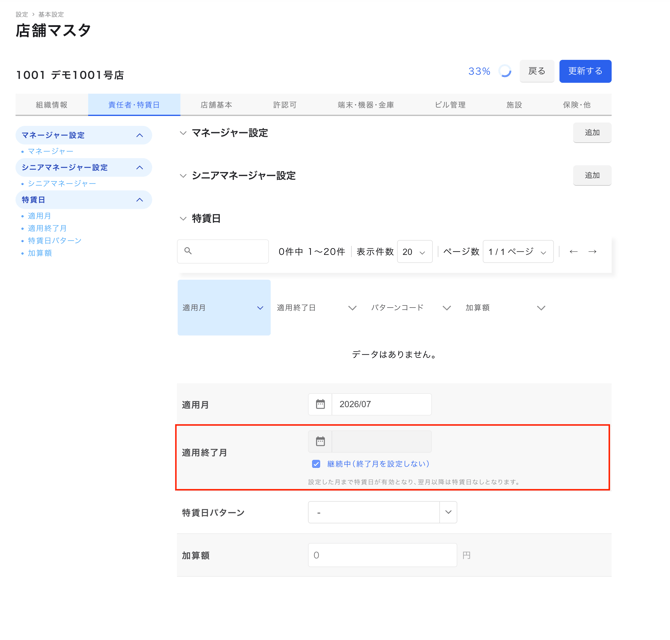Open calendar picker for 適用終了月
The image size is (670, 640).
coord(320,441)
